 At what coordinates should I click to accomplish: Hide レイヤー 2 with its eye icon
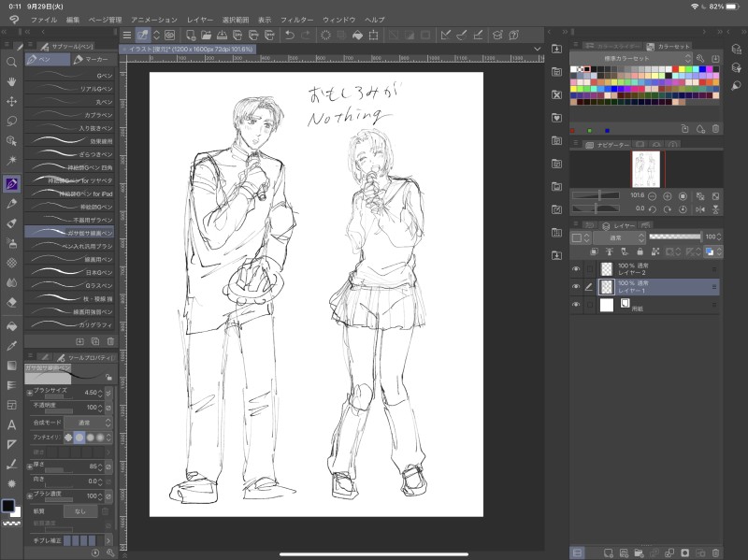pos(576,269)
